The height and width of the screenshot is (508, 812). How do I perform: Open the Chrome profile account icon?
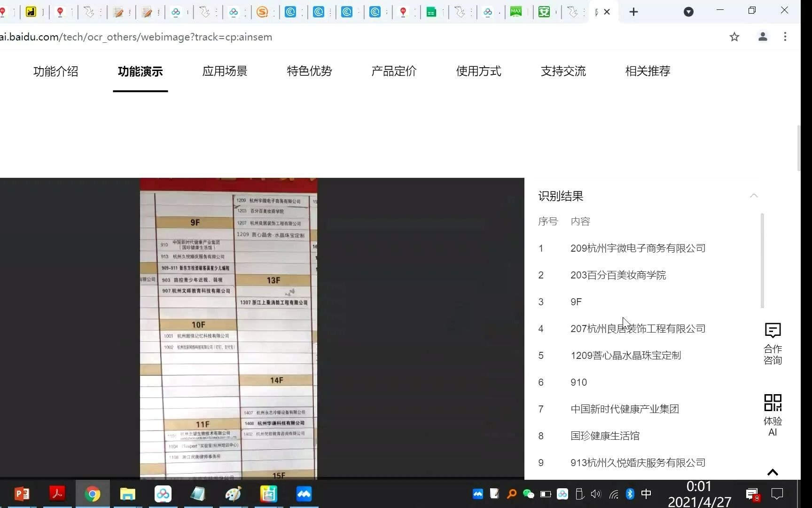coord(763,37)
